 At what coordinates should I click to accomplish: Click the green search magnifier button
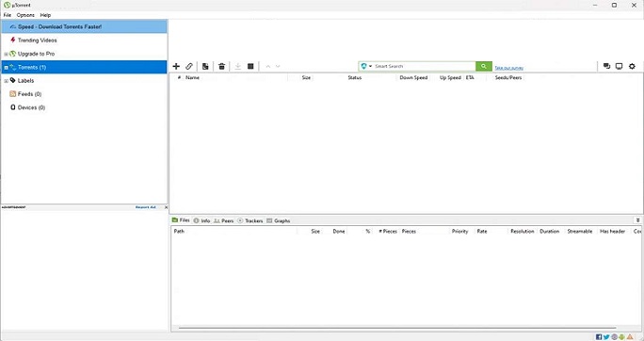(484, 66)
